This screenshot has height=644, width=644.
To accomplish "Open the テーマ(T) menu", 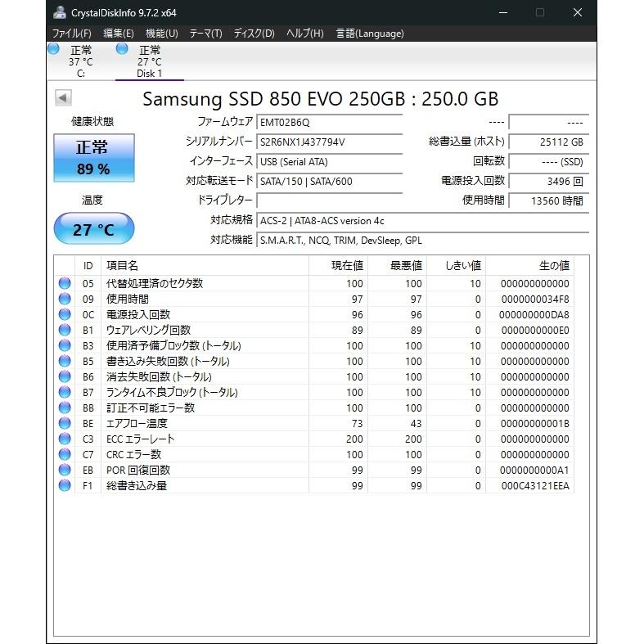I will (205, 34).
